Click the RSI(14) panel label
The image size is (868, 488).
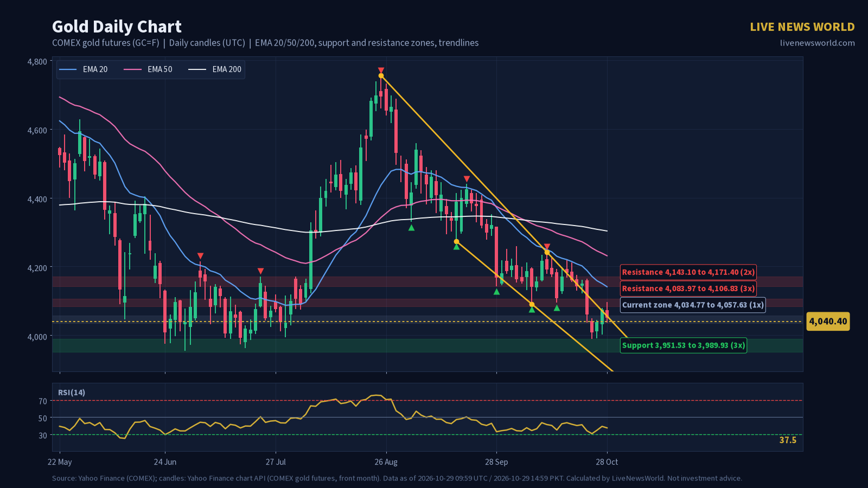(72, 393)
